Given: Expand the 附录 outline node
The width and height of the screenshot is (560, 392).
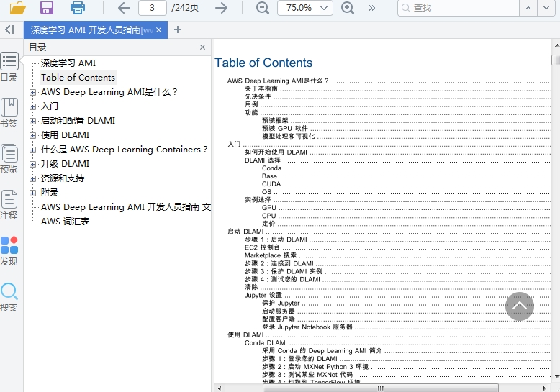Looking at the screenshot, I should [32, 193].
